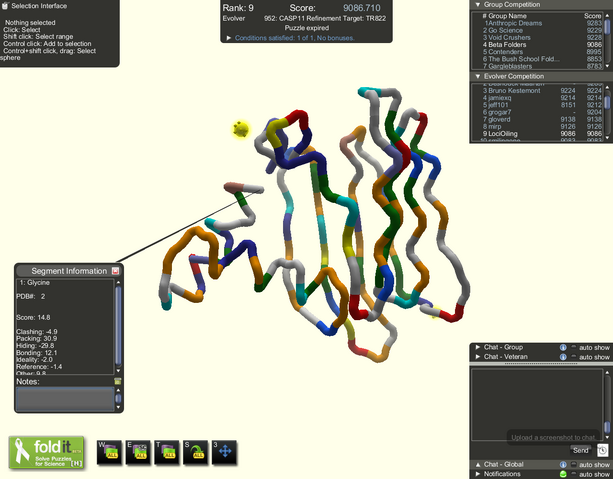This screenshot has width=613, height=479.
Task: Select group row Void Crushers
Action: [x=538, y=38]
